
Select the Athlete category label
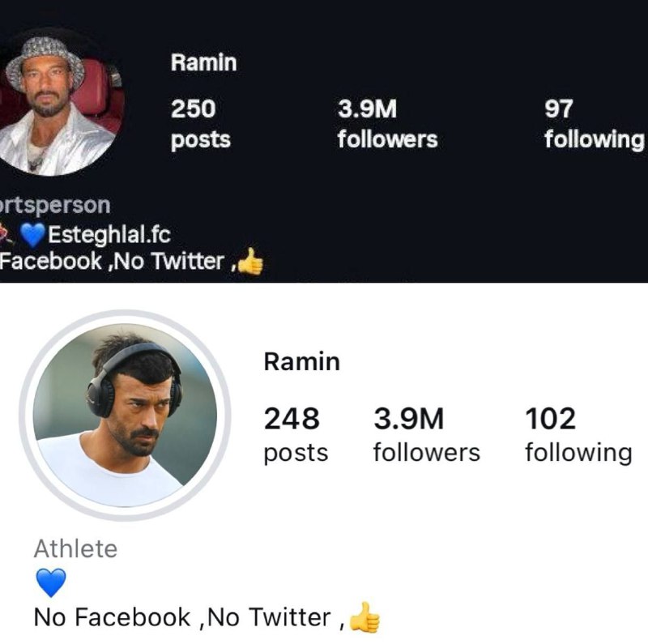click(x=75, y=549)
